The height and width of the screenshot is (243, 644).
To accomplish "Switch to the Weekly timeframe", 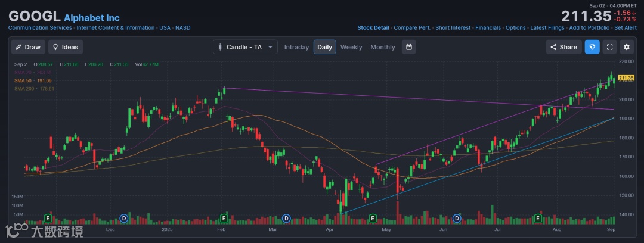I will click(x=351, y=47).
